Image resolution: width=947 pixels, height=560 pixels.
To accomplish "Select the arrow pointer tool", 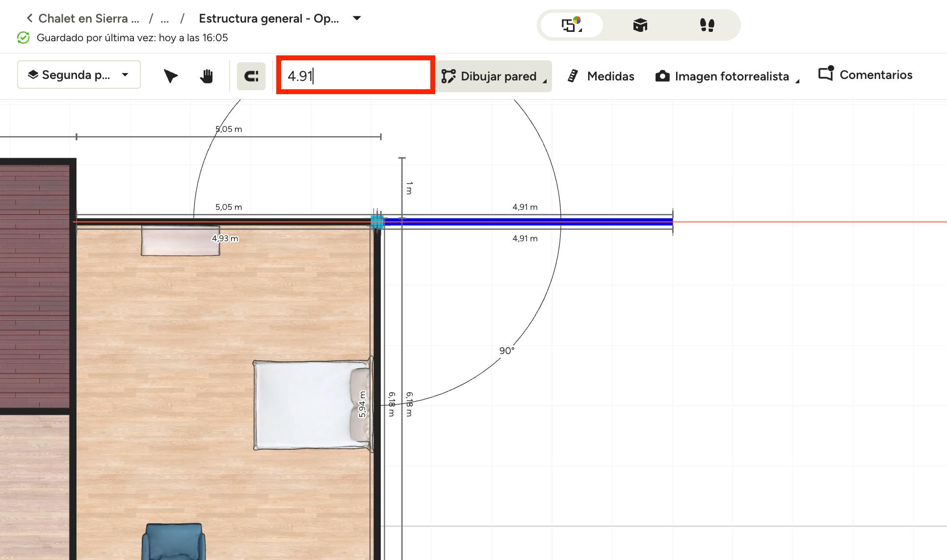I will (170, 76).
